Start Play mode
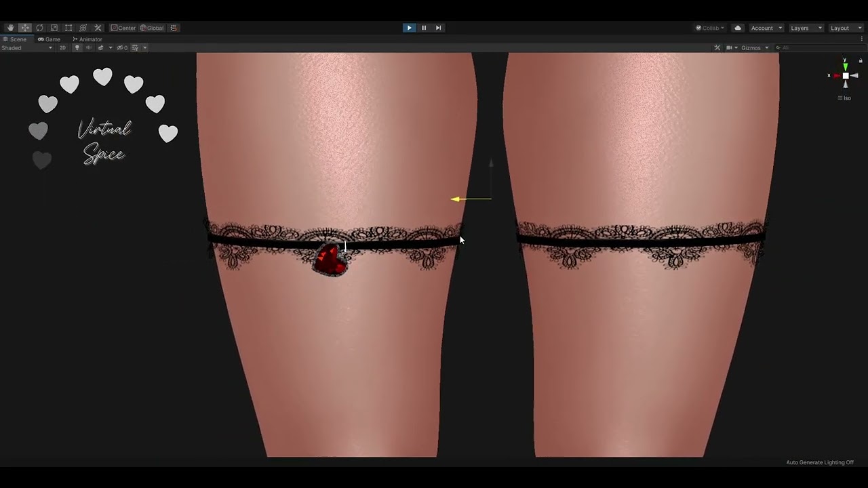 click(409, 28)
